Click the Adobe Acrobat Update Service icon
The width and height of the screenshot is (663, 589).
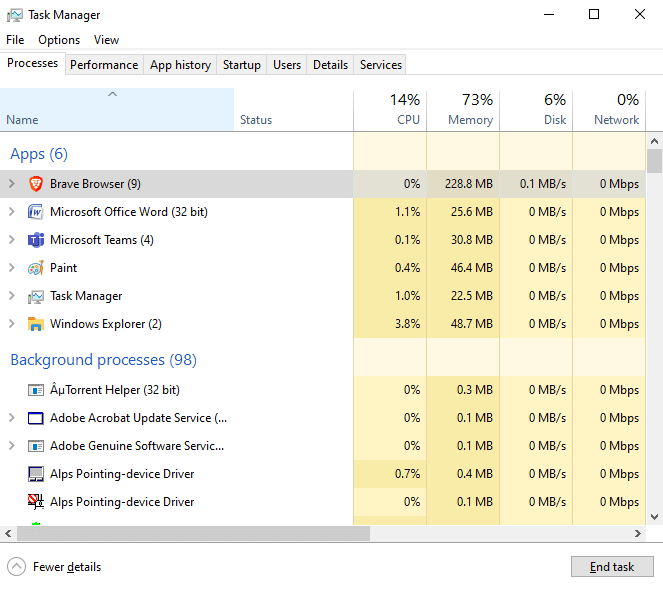click(x=36, y=418)
